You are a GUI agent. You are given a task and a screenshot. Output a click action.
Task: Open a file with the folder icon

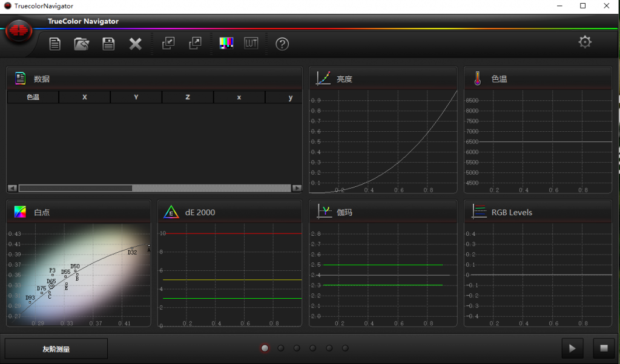coord(82,44)
